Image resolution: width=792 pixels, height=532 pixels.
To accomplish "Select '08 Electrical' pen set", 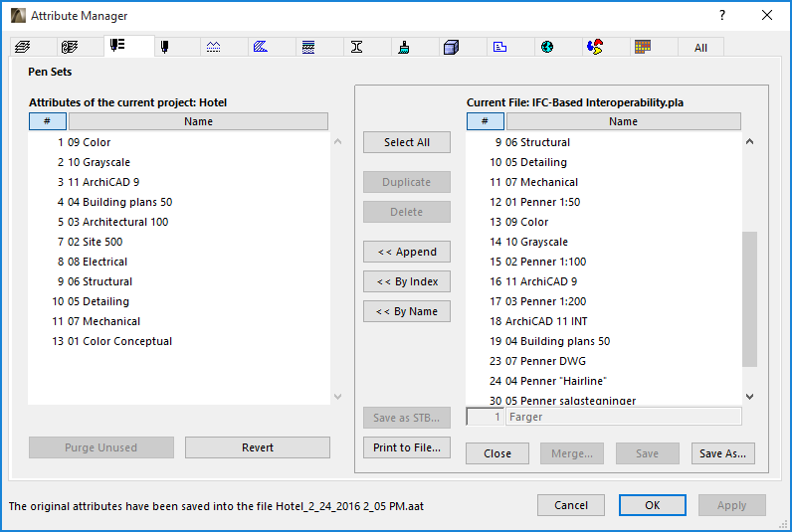I will (179, 262).
